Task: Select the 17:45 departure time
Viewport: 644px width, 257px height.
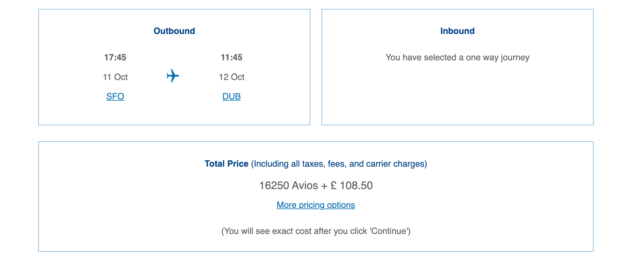Action: [x=115, y=57]
